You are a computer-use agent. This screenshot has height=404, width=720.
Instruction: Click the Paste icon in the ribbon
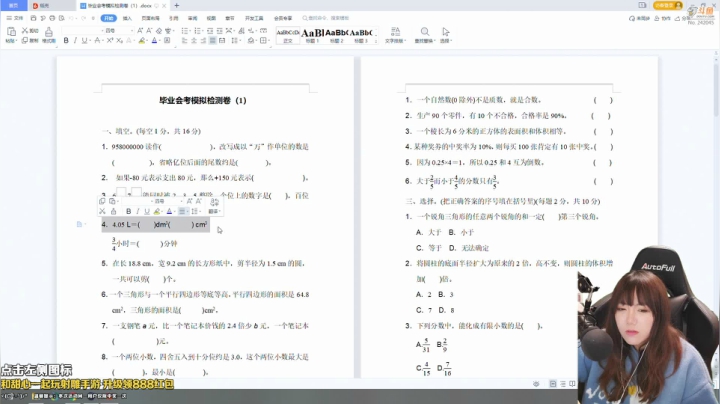pos(11,32)
